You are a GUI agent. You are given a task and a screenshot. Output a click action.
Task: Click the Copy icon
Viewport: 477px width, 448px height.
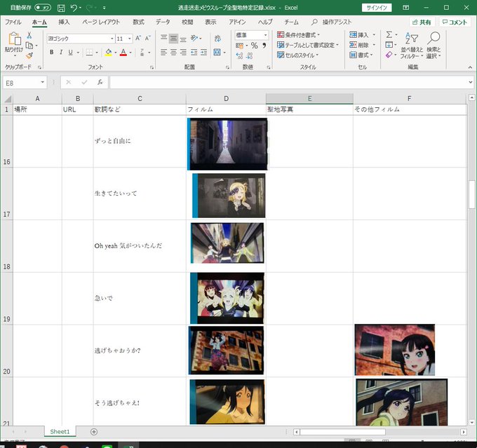(29, 46)
